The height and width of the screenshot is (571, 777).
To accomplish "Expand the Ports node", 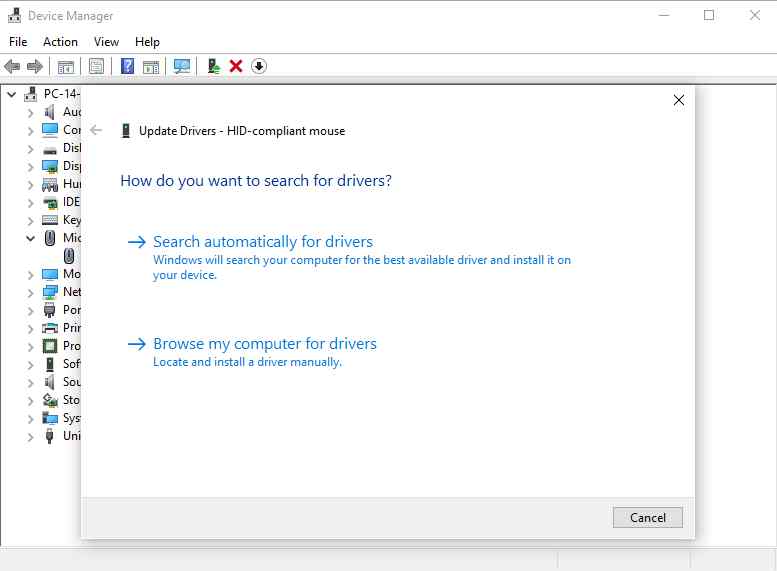I will coord(30,311).
